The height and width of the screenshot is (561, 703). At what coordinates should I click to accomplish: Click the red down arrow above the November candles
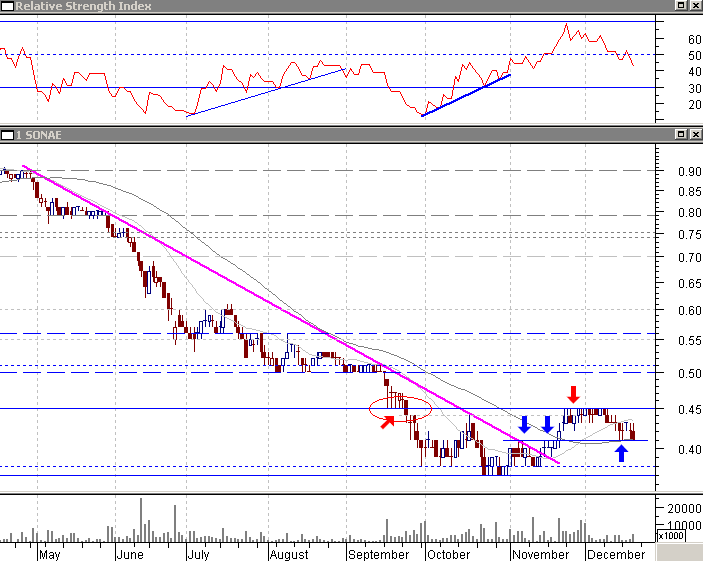pyautogui.click(x=573, y=394)
